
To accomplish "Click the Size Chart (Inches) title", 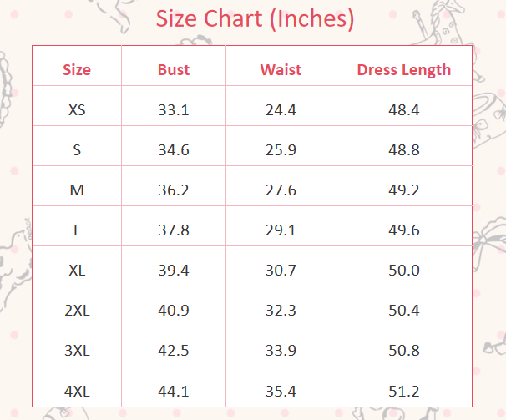I will 255,18.
